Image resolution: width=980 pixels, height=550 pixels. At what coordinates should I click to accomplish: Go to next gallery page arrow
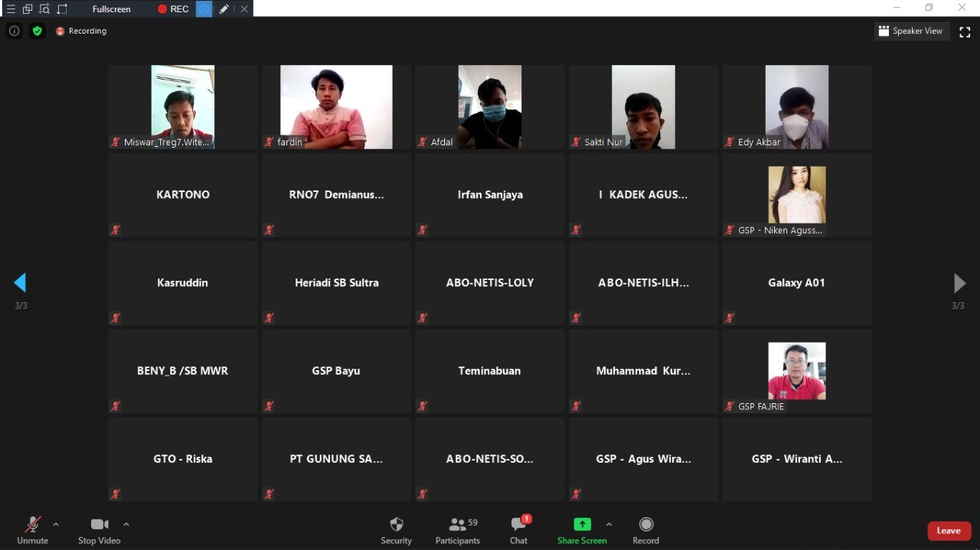pos(959,283)
